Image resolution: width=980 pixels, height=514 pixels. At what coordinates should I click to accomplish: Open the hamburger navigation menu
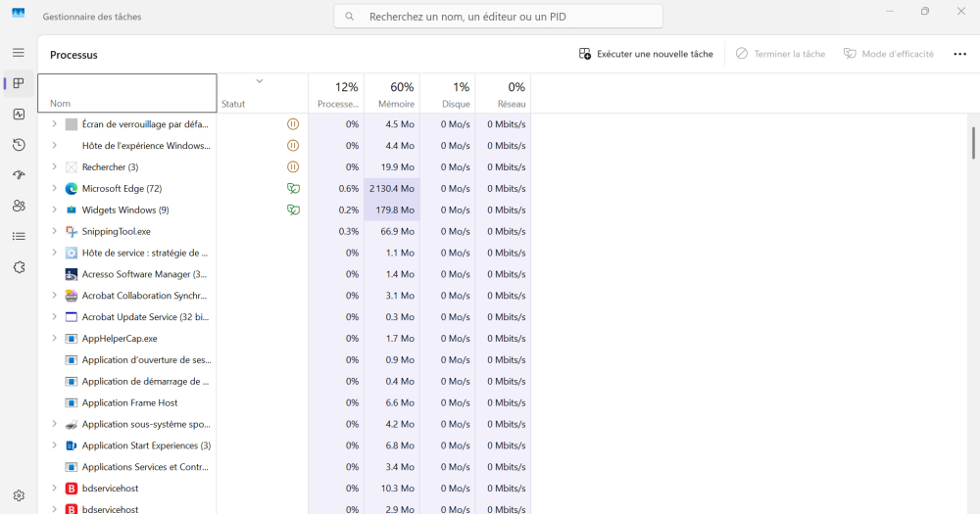[x=19, y=52]
